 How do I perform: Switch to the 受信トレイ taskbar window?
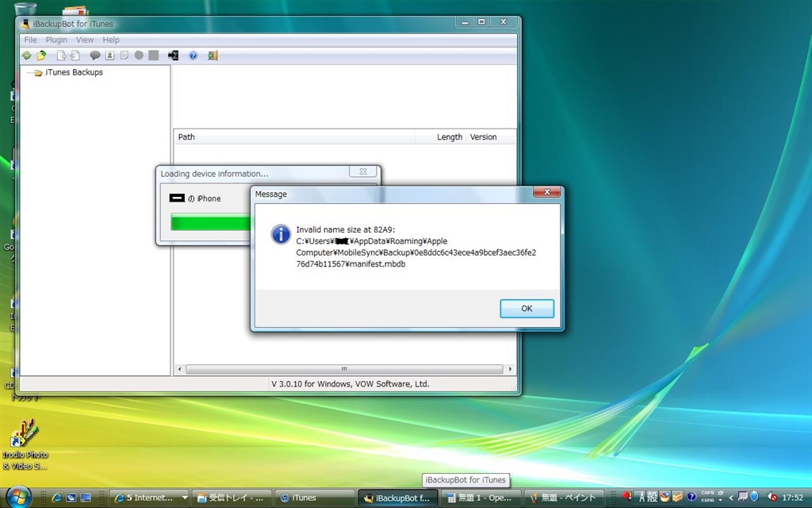(x=232, y=498)
